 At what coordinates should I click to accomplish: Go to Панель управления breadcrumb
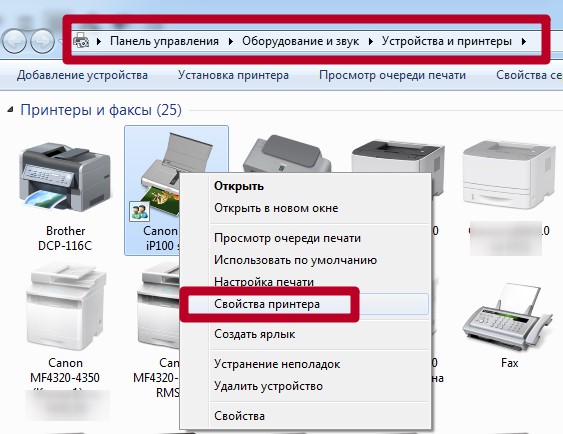(x=164, y=41)
